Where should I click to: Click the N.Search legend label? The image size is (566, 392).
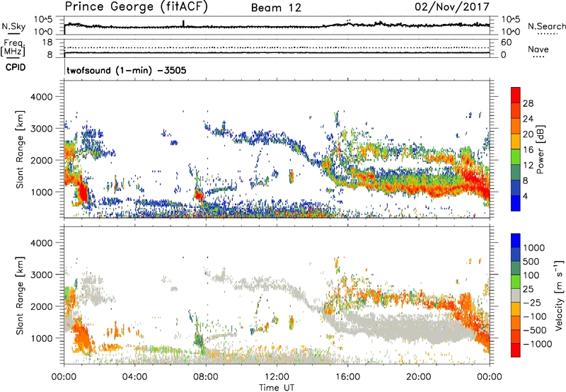point(546,26)
